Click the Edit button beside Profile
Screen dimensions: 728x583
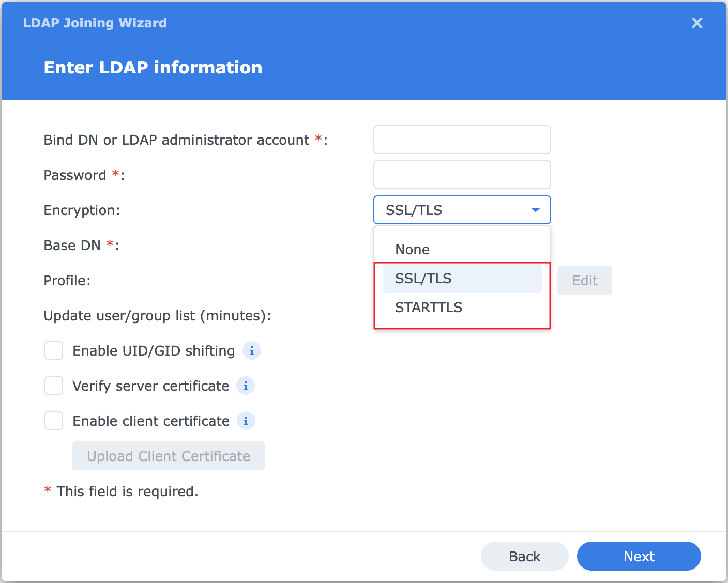(584, 280)
